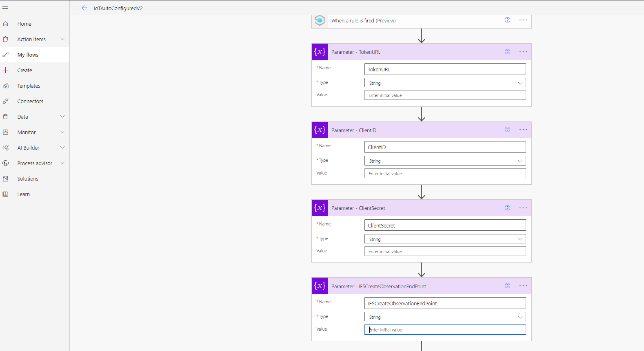Image resolution: width=644 pixels, height=351 pixels.
Task: Open Type dropdown for TokenURL parameter
Action: (x=445, y=83)
